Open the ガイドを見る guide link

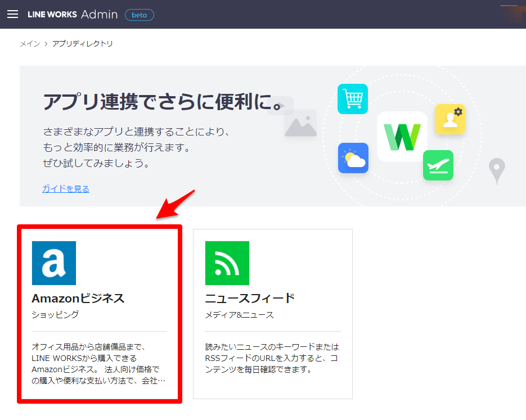click(66, 189)
